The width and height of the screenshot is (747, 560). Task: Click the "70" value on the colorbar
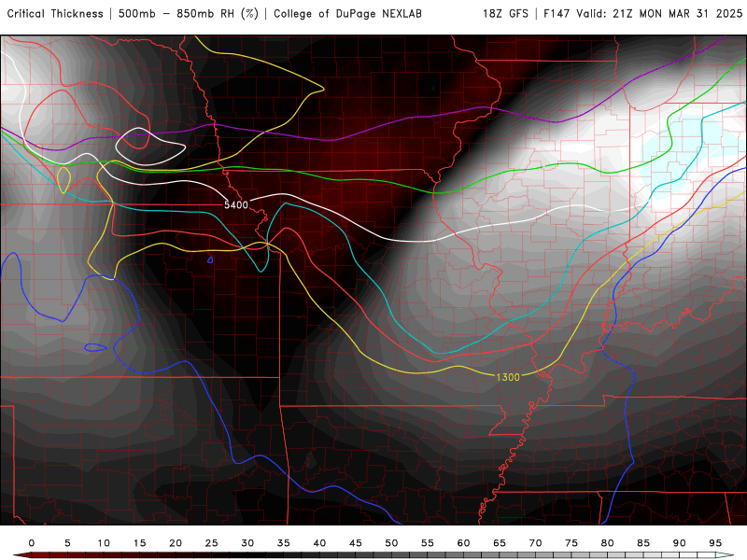pyautogui.click(x=535, y=543)
